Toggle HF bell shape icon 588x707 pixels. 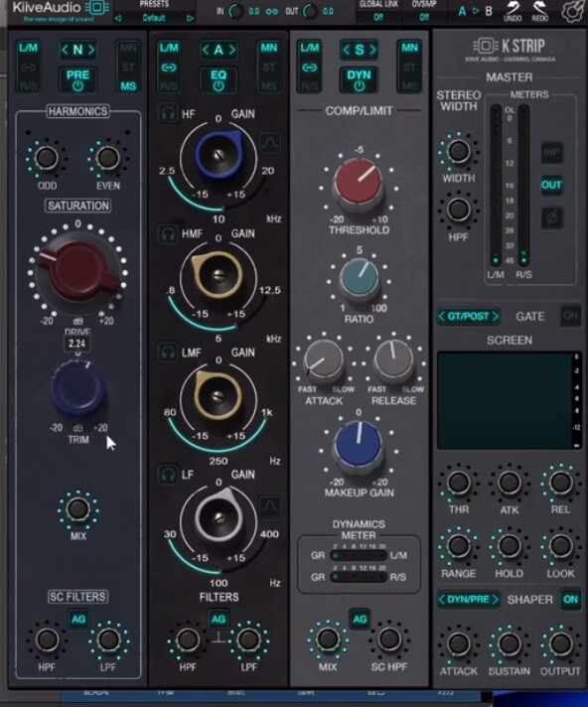[269, 143]
